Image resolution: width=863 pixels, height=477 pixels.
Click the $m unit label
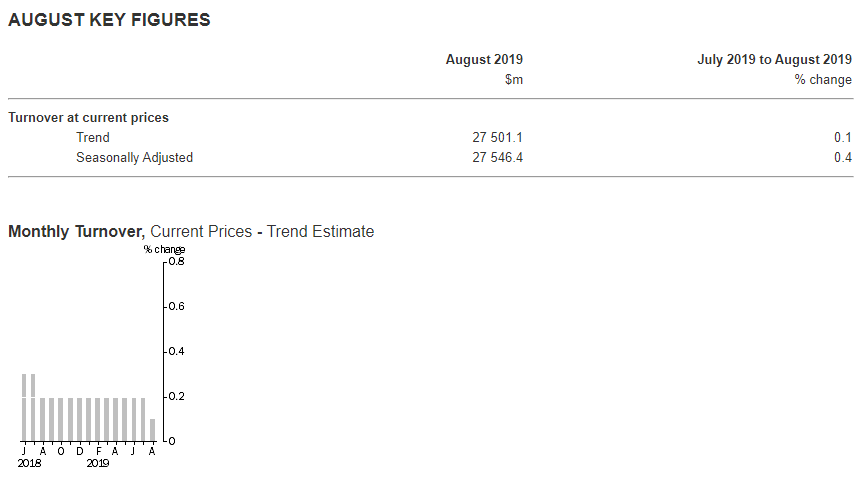coord(514,80)
